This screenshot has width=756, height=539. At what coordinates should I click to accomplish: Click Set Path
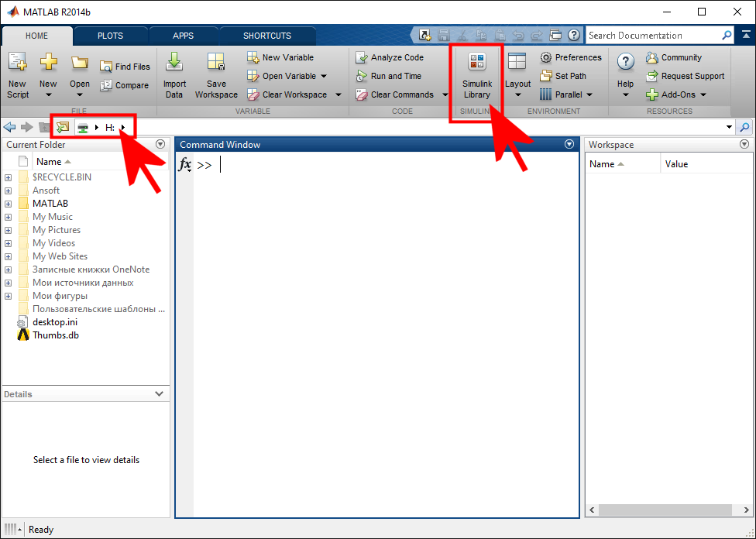563,76
